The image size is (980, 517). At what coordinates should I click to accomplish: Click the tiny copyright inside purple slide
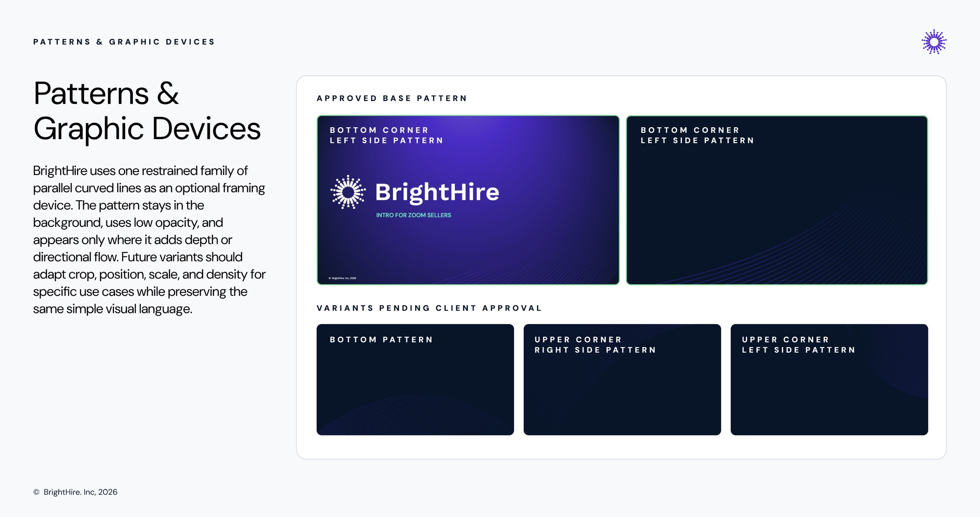click(x=343, y=278)
